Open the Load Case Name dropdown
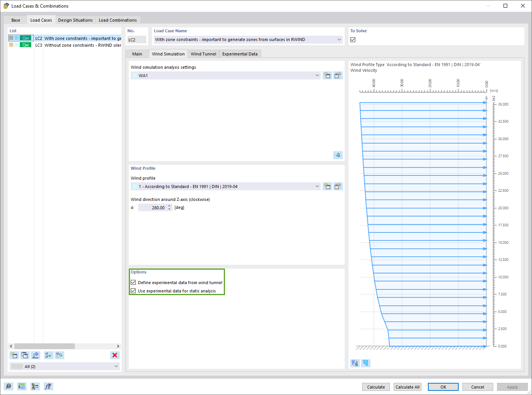Image resolution: width=532 pixels, height=395 pixels. (339, 39)
